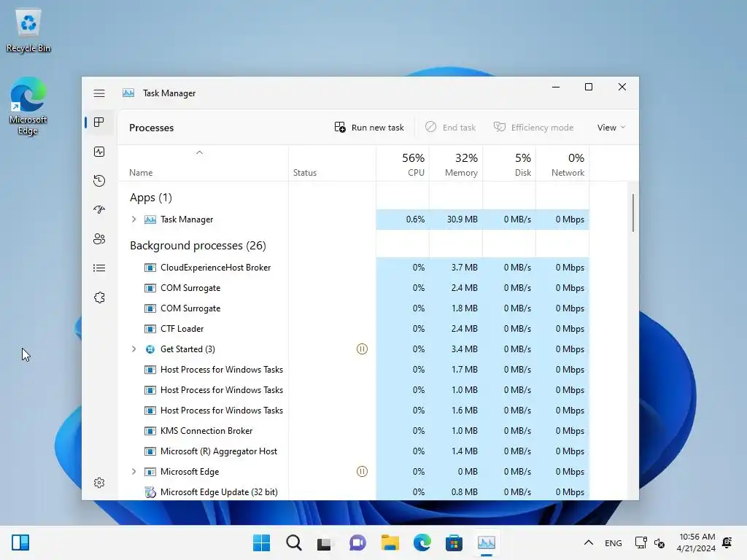Click the Microsoft Edge Update process icon
The width and height of the screenshot is (747, 560).
point(150,492)
